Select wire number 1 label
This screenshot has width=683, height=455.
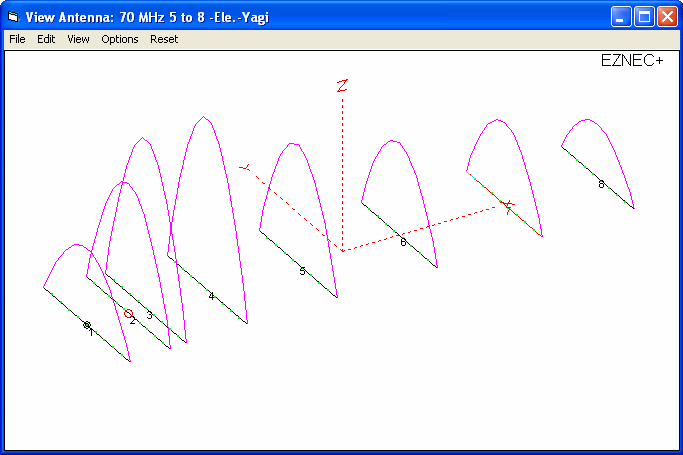91,333
